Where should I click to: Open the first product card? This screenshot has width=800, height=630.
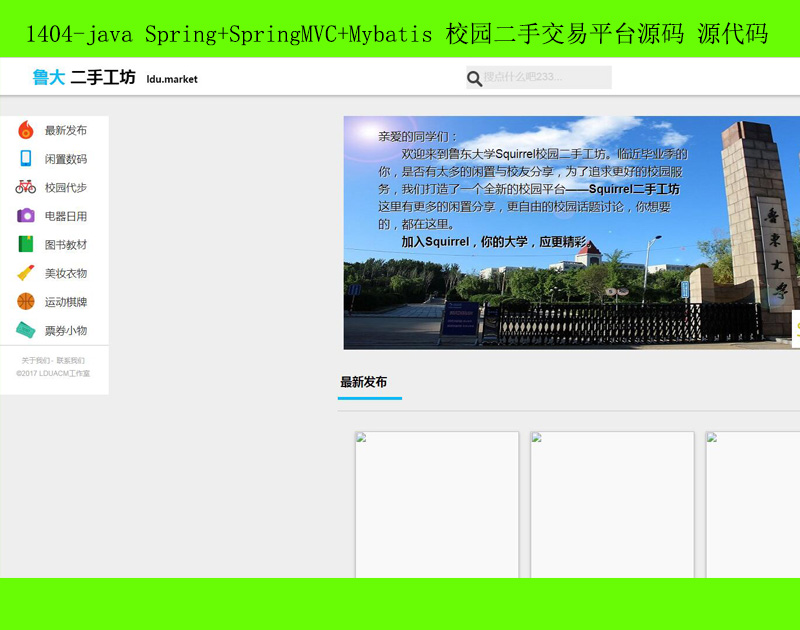(437, 505)
